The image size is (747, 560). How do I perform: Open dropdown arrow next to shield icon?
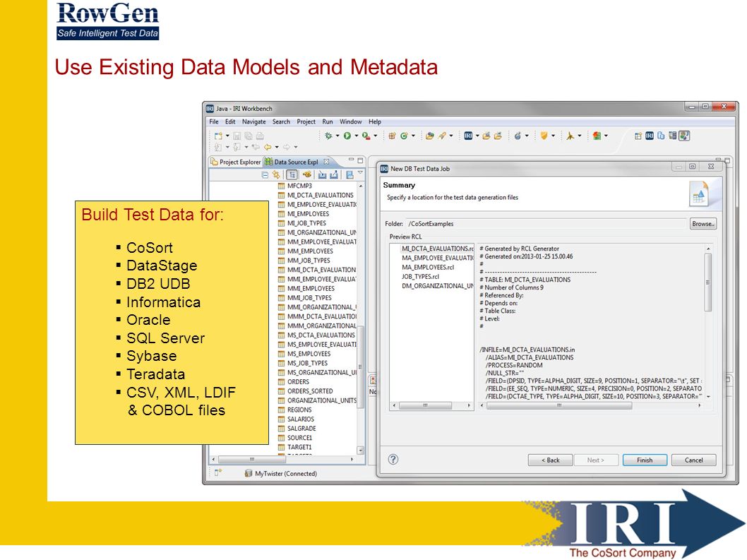click(553, 136)
